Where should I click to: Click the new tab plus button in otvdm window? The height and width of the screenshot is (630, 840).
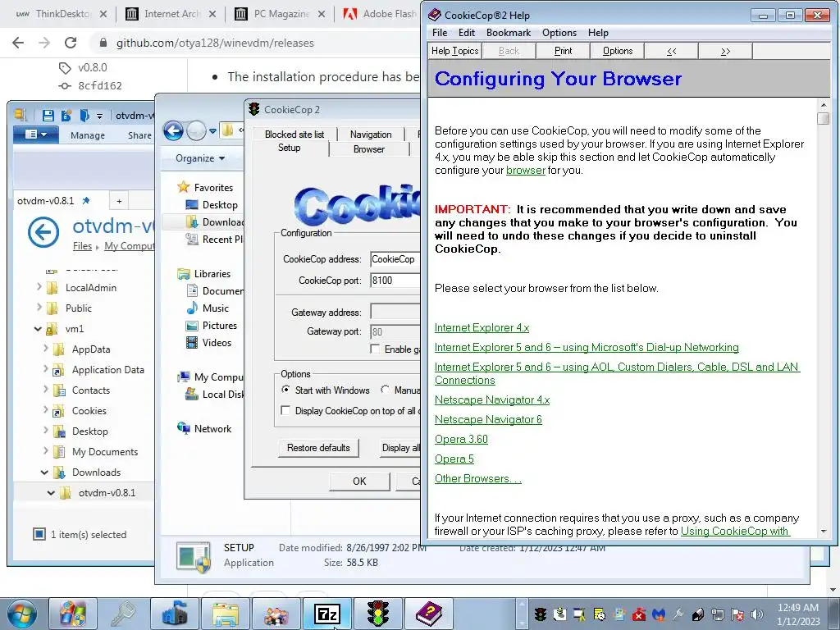[119, 201]
